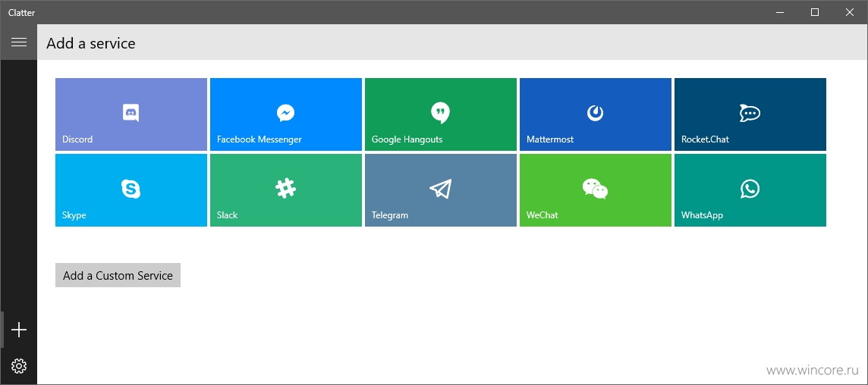
Task: Pick the Google Hangouts quote icon
Action: 440,113
